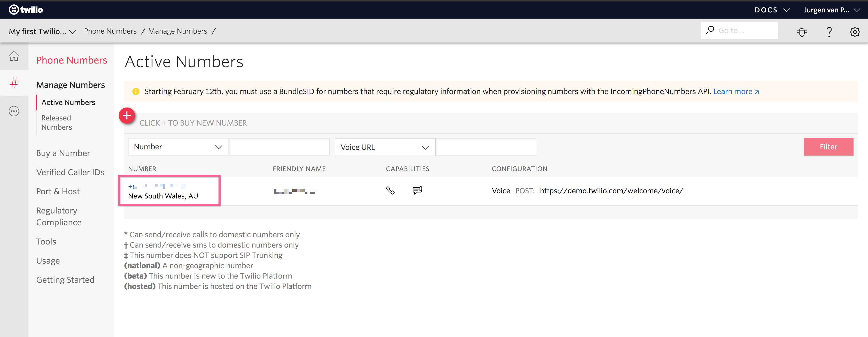868x337 pixels.
Task: Open the help question mark icon
Action: click(829, 32)
